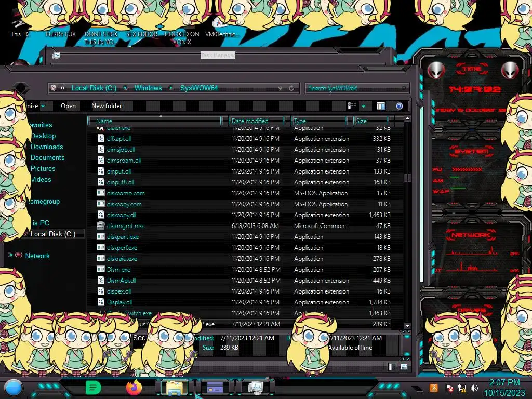Sort by the Date modified column
This screenshot has width=532, height=399.
tap(256, 121)
